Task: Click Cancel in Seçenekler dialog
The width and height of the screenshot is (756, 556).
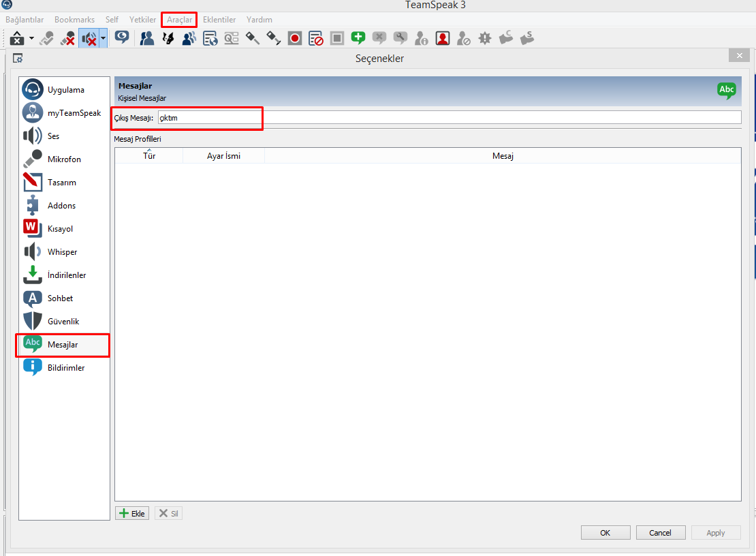Action: 661,532
